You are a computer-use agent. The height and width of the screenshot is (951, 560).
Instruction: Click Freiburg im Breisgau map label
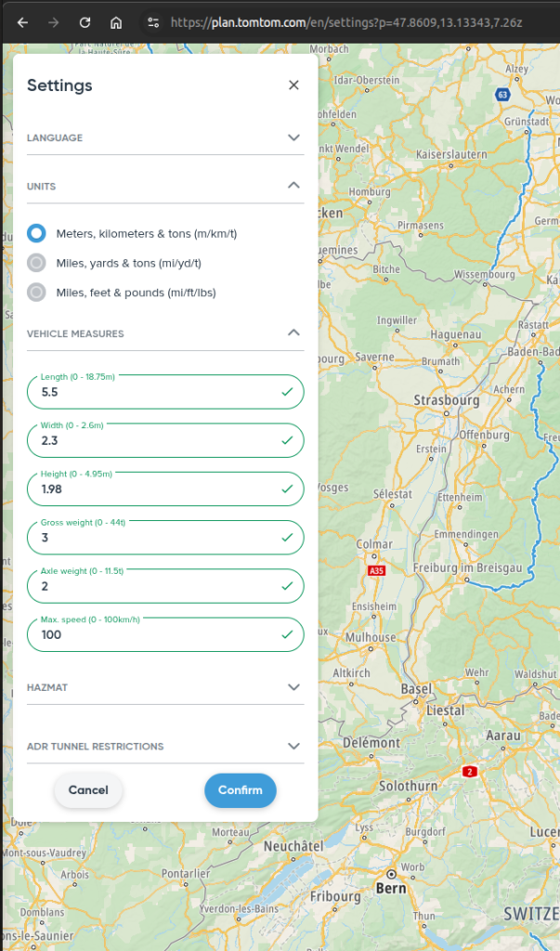tap(468, 568)
